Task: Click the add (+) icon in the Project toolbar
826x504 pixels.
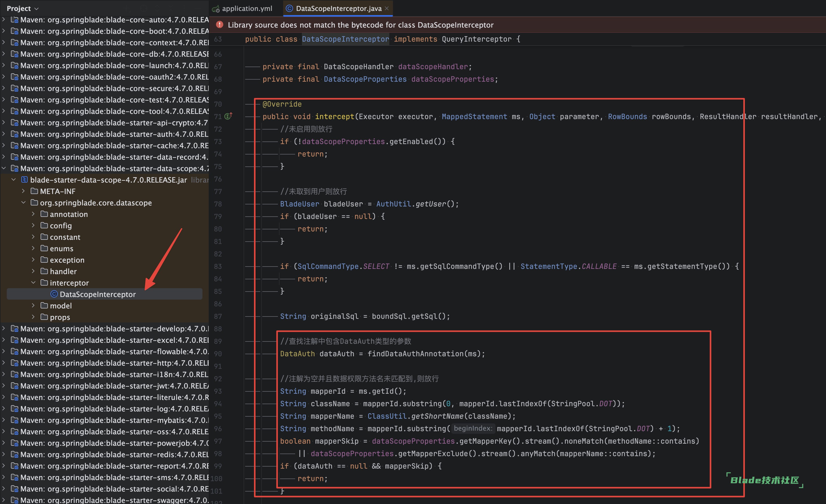Action: point(127,8)
